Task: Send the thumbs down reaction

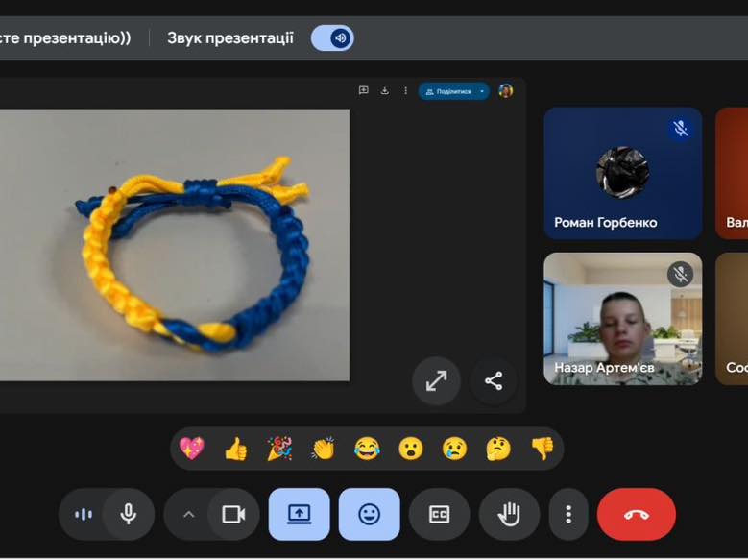Action: point(543,449)
